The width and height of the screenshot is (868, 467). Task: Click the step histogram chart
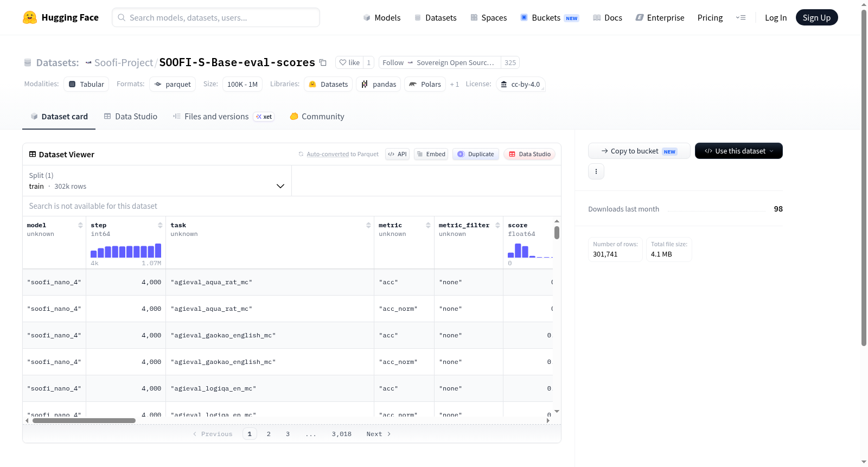126,250
